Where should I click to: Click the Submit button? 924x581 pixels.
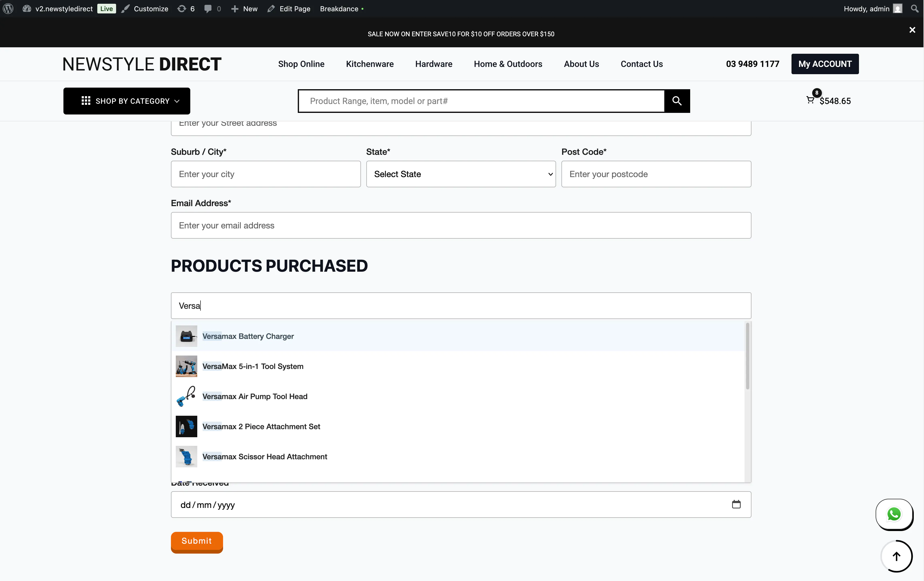pos(196,541)
